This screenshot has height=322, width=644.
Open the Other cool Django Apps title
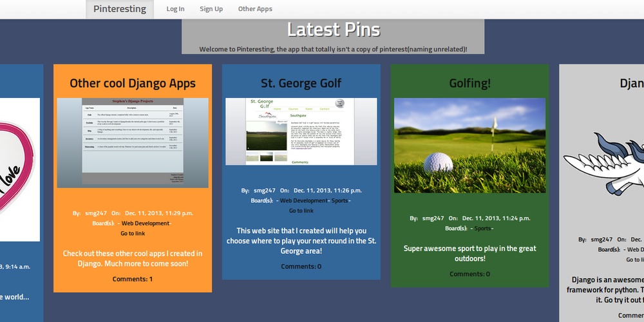[x=133, y=83]
